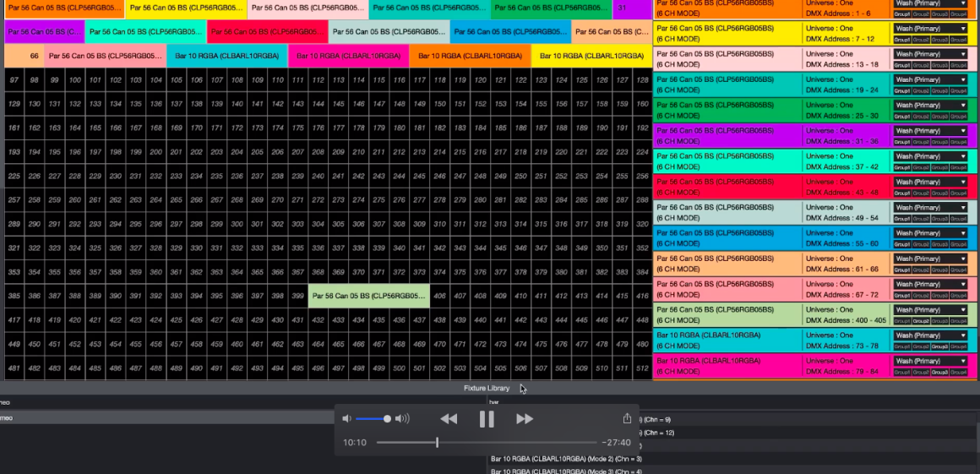Toggle Group4 for fixture at DMX 37 - 42
The height and width of the screenshot is (474, 980).
[958, 167]
